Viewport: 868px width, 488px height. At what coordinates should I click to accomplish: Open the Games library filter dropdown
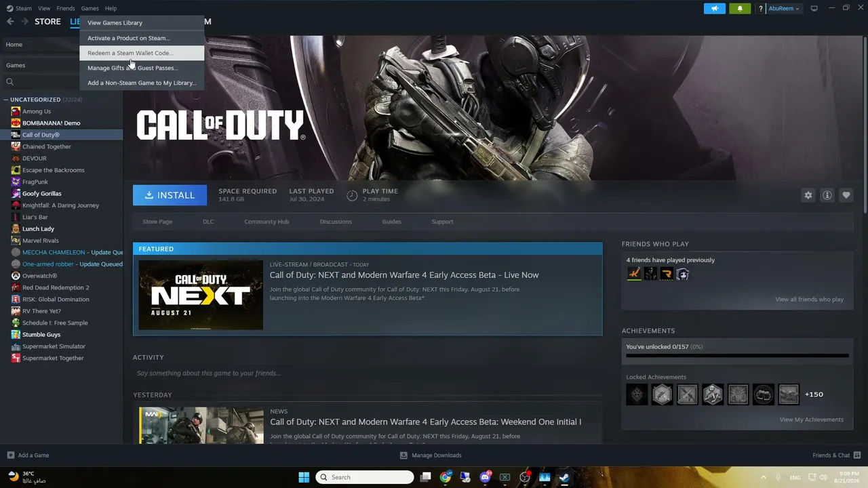[x=41, y=65]
